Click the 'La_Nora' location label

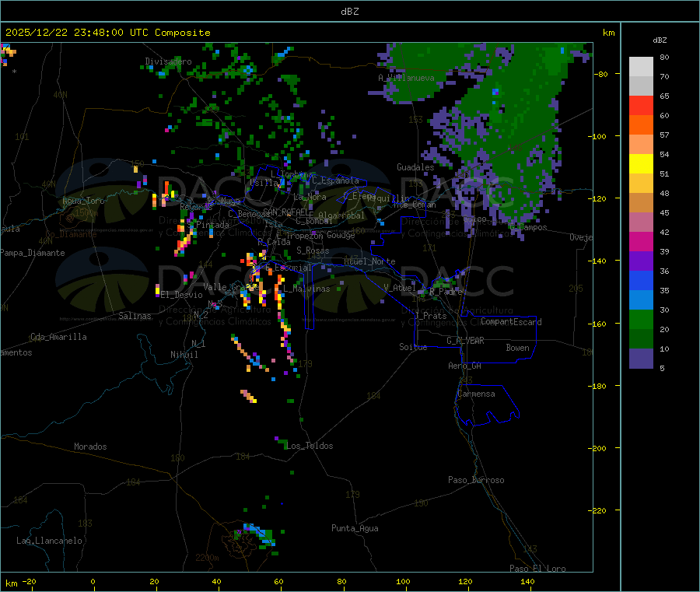(310, 197)
